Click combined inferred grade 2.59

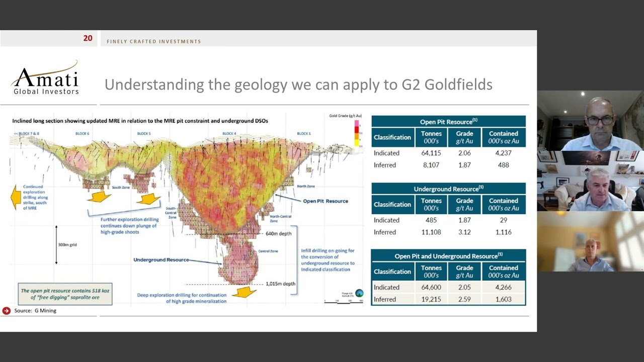[464, 299]
